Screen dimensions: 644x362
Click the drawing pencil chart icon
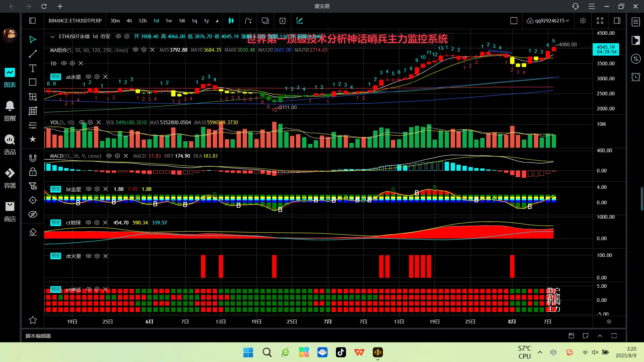[300, 21]
